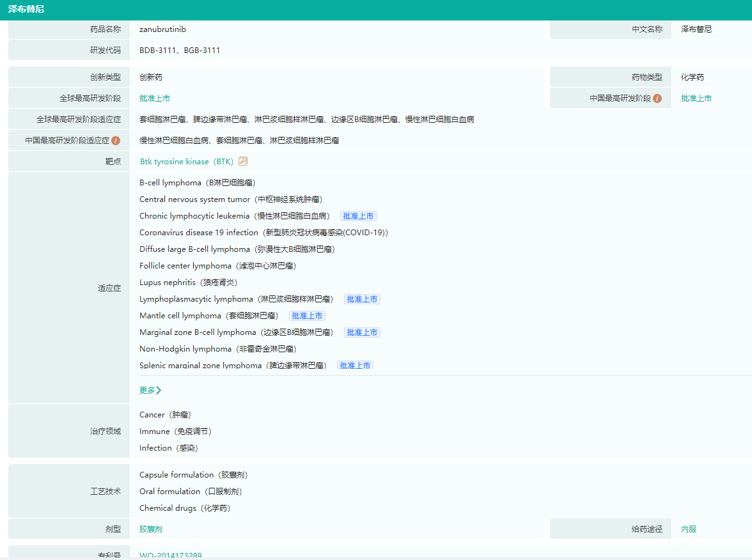Select Coronavirus disease 19 infection entry
Image resolution: width=752 pixels, height=560 pixels.
coord(263,233)
